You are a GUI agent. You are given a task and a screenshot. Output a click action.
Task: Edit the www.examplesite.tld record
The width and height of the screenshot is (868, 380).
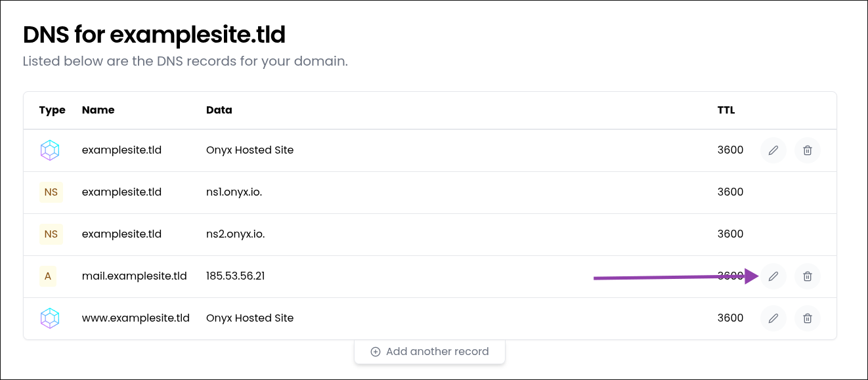(773, 318)
